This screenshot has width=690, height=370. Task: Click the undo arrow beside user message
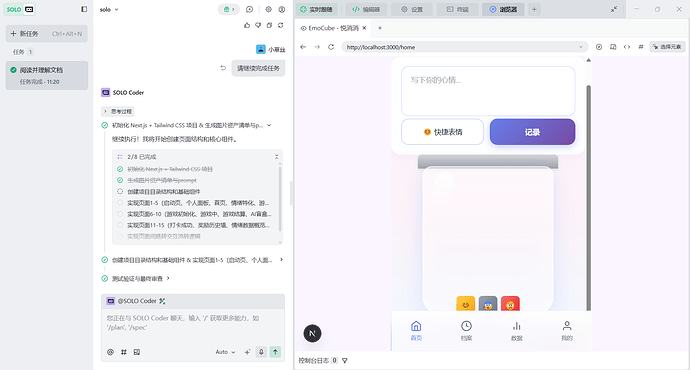click(x=223, y=68)
